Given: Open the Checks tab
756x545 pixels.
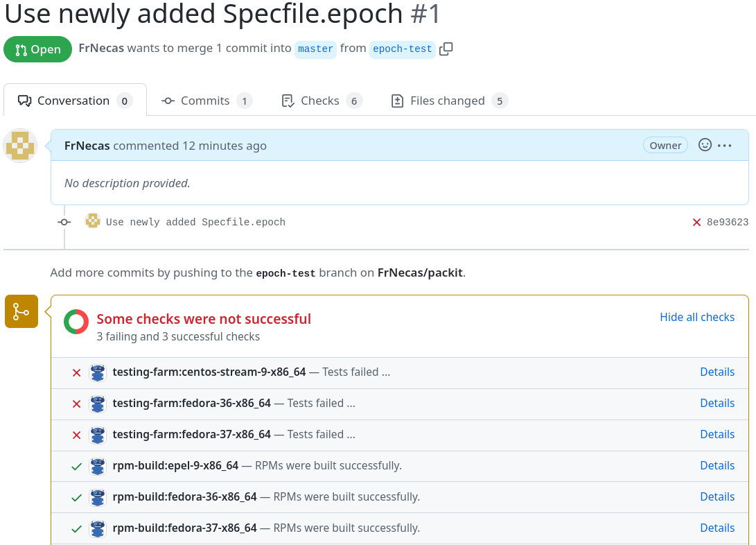Looking at the screenshot, I should coord(321,101).
